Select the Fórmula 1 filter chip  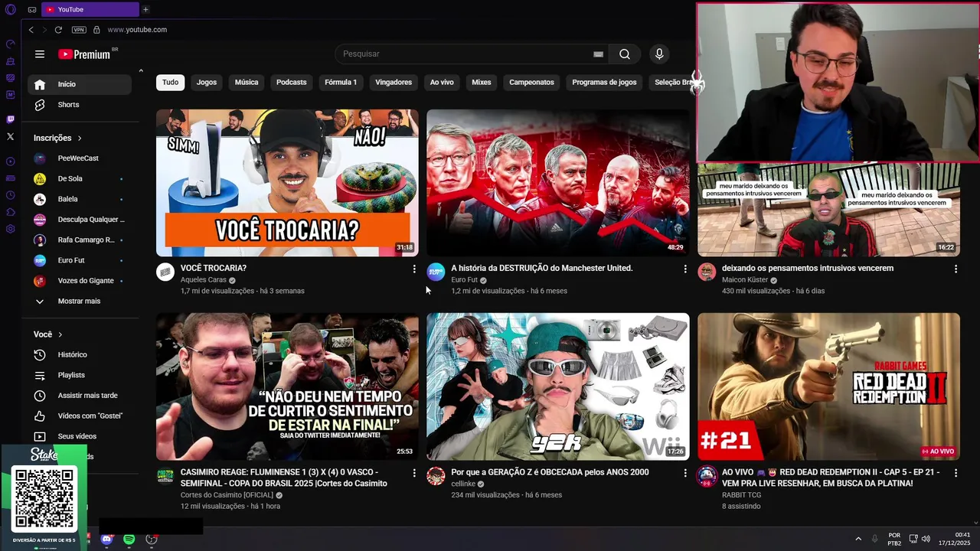point(341,83)
